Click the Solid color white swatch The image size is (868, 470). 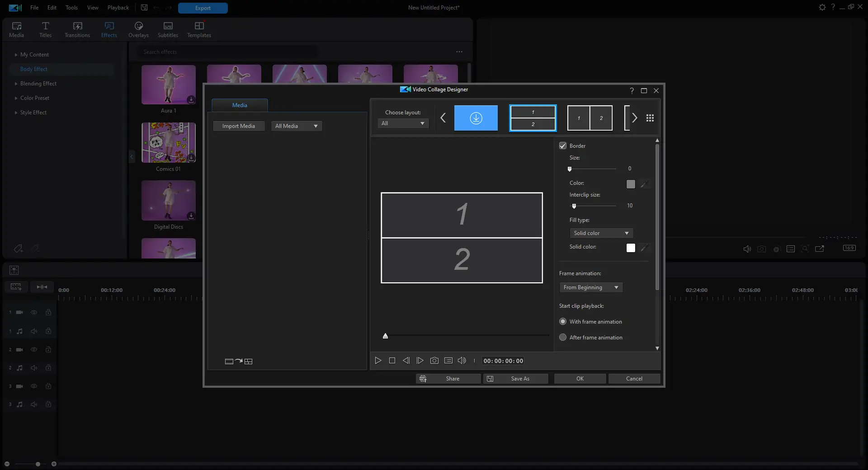click(x=631, y=248)
